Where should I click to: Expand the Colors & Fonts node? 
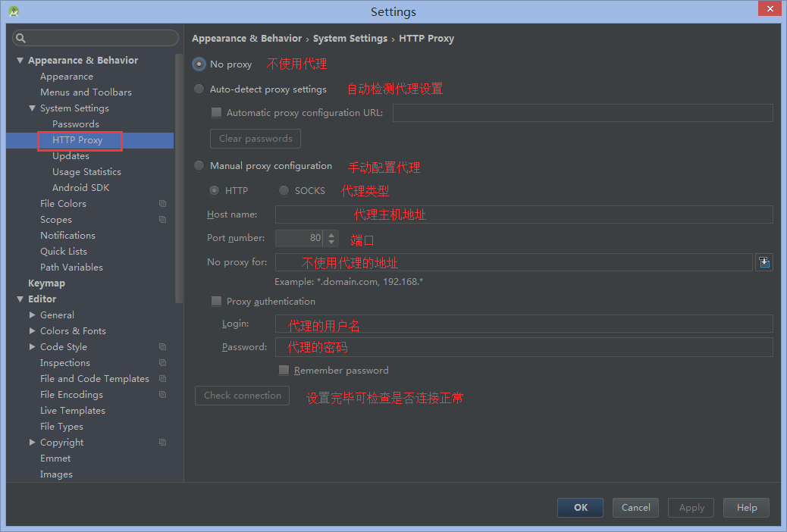click(32, 330)
